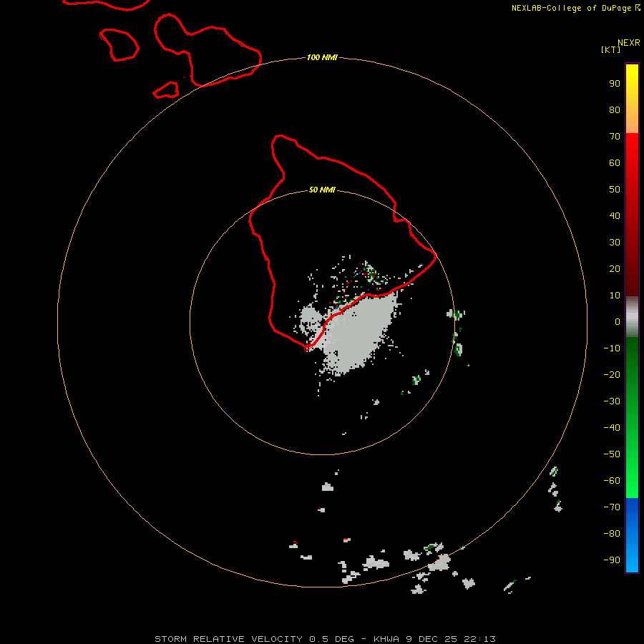Screen dimensions: 644x644
Task: Click the Storm Relative Velocity title caption
Action: [325, 639]
